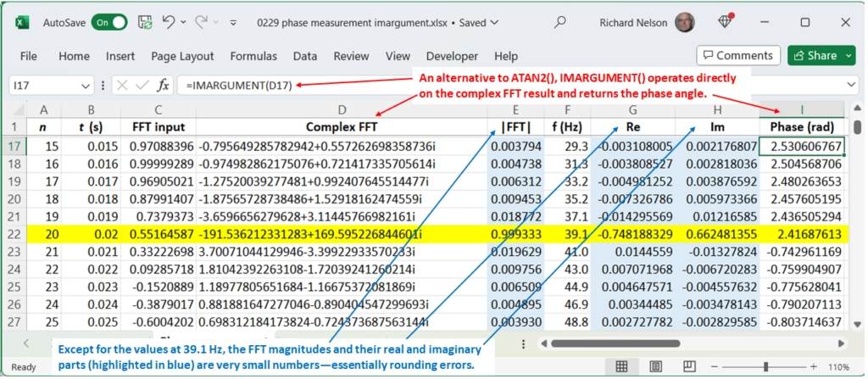Click the Insert Function fx icon
Screen dimensions: 868x379
[164, 86]
